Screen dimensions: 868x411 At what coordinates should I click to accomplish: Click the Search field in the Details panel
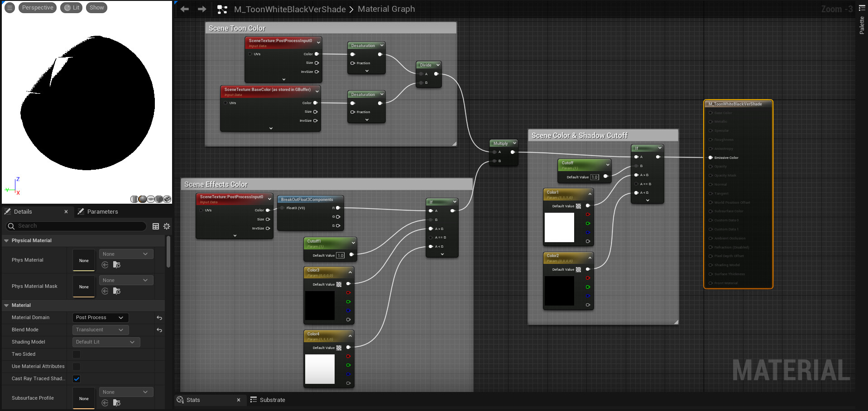(75, 226)
